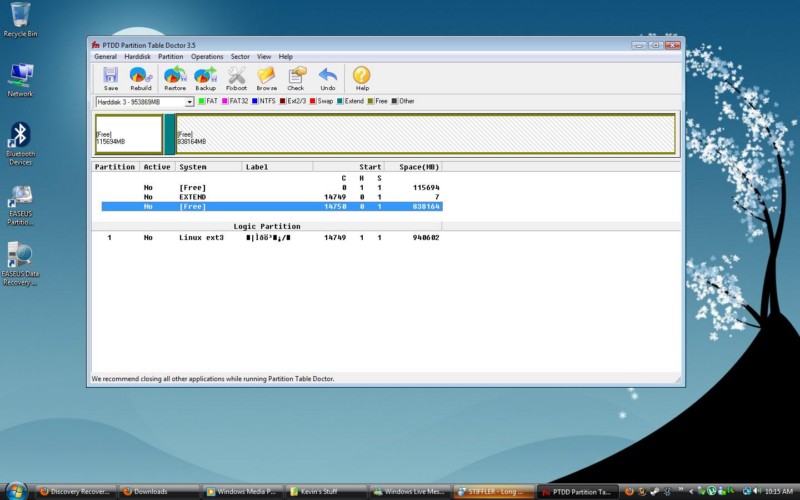Select the 115694MB free block in disk map

pyautogui.click(x=129, y=134)
